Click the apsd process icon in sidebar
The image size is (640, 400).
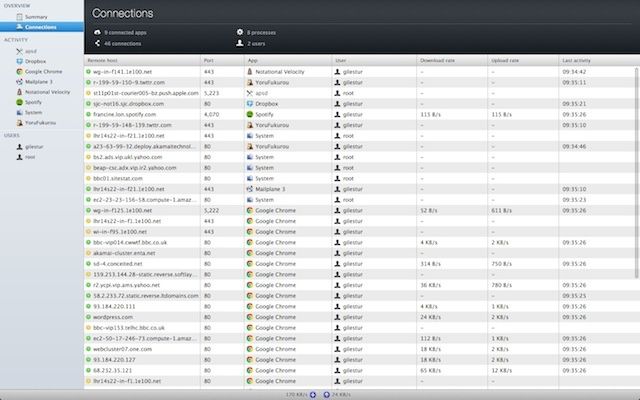coord(18,52)
